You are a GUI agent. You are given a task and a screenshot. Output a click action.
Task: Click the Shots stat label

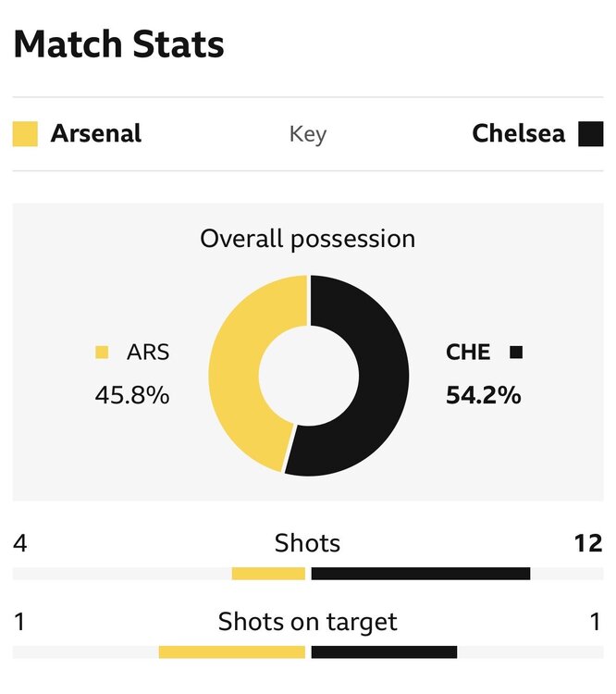[x=308, y=543]
